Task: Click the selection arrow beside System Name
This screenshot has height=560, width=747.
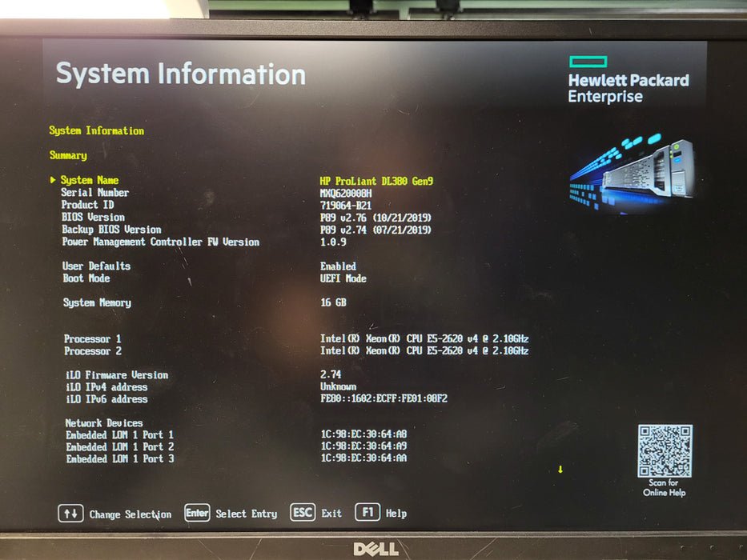Action: pyautogui.click(x=53, y=179)
